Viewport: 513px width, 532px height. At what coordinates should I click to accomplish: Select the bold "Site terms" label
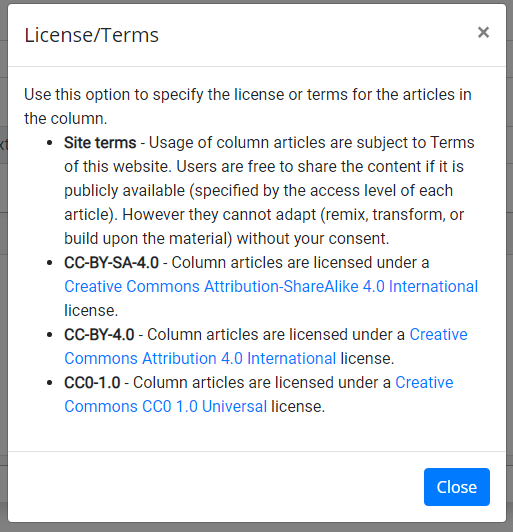tap(100, 142)
